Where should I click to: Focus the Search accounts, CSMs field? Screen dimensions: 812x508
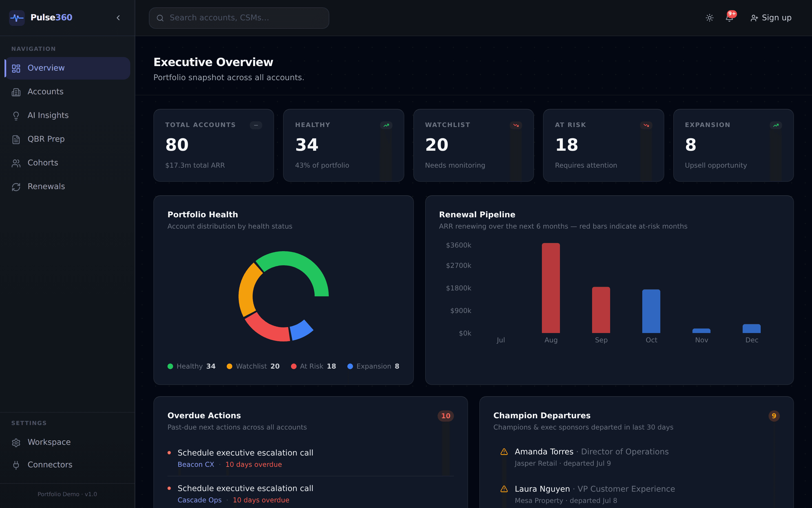(239, 18)
